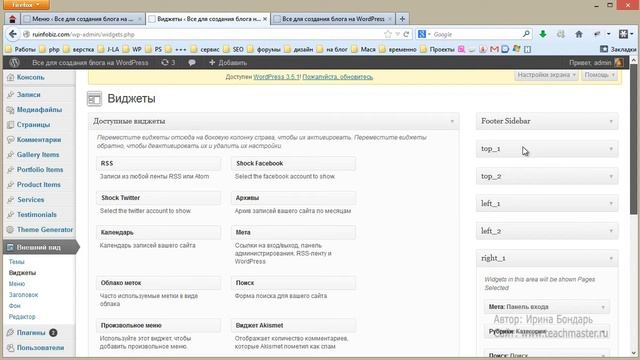The height and width of the screenshot is (360, 640).
Task: Open the Заголовок submenu link
Action: (23, 295)
